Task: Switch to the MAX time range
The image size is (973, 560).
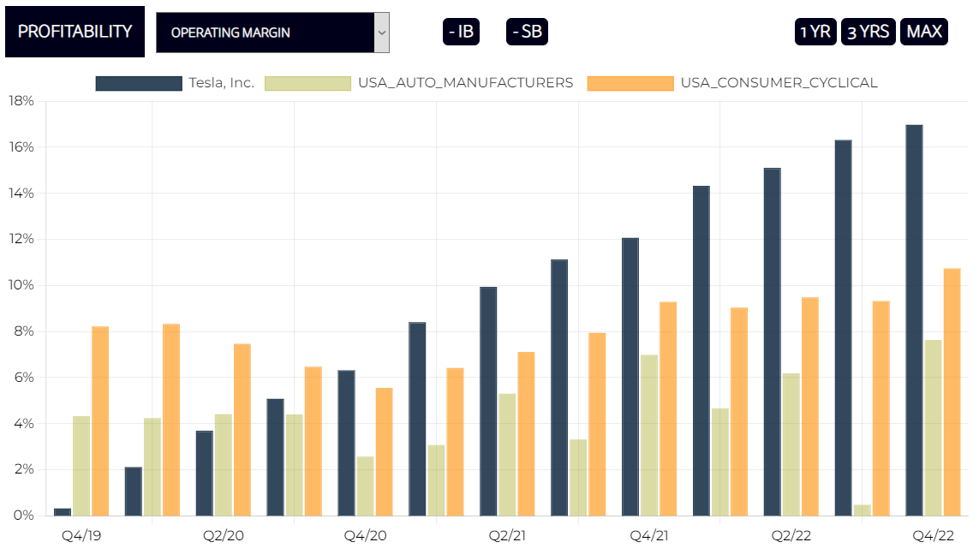Action: tap(924, 32)
